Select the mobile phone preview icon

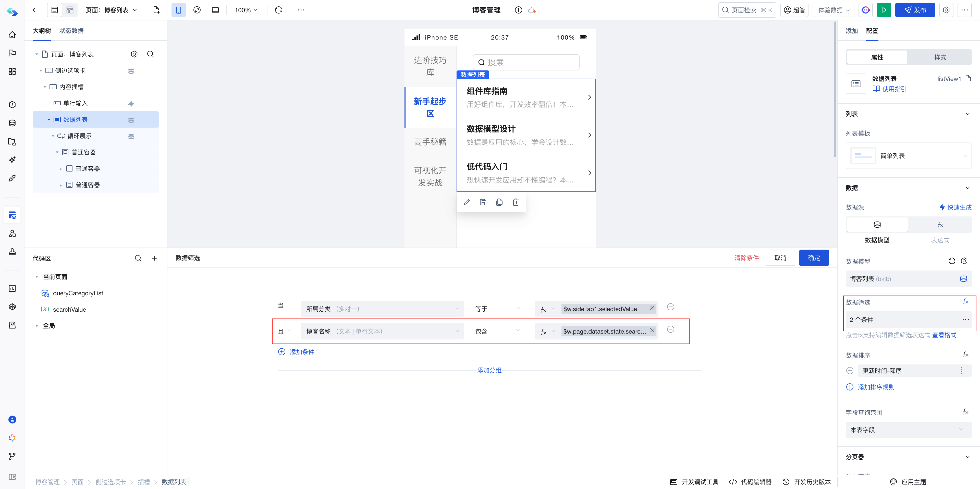[x=178, y=10]
